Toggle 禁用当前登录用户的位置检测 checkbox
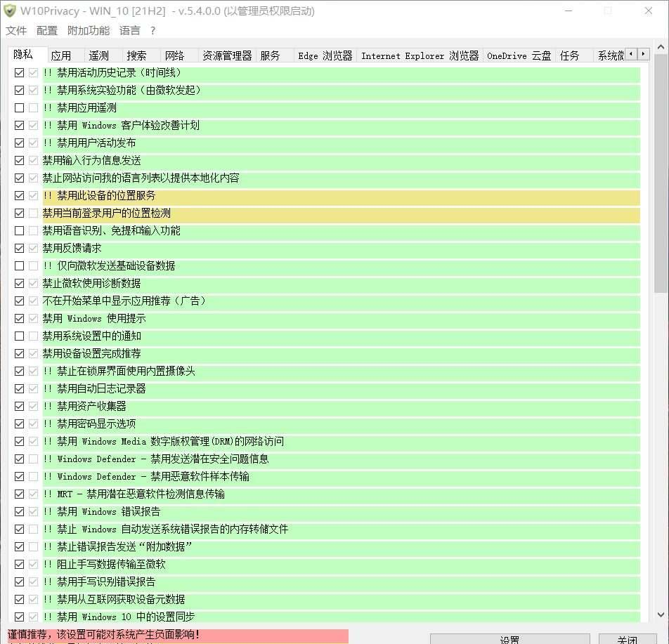The height and width of the screenshot is (644, 669). (19, 213)
